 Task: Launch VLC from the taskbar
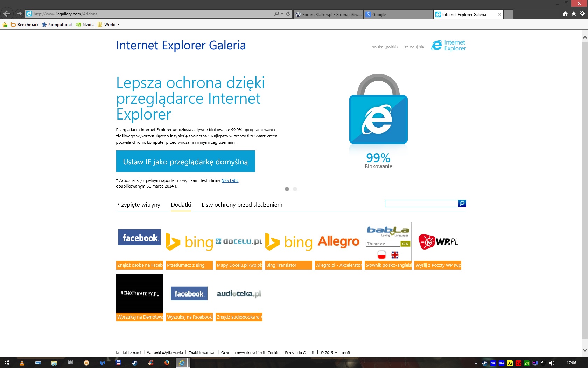click(22, 363)
